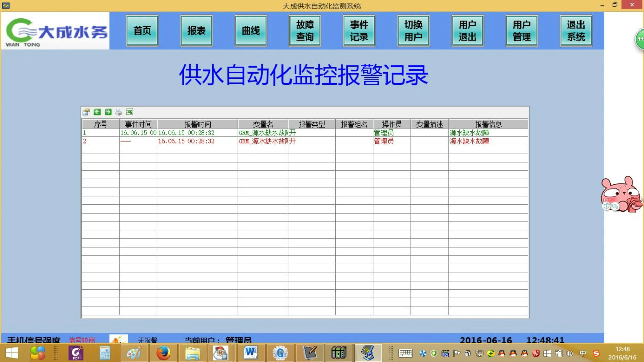Open the 首页 home page
Viewport: 644px width, 362px height.
pos(142,31)
